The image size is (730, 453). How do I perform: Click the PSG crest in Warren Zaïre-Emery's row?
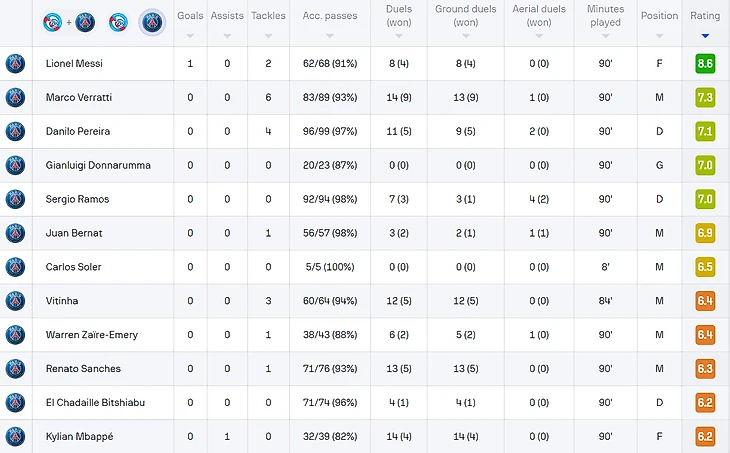pos(15,335)
